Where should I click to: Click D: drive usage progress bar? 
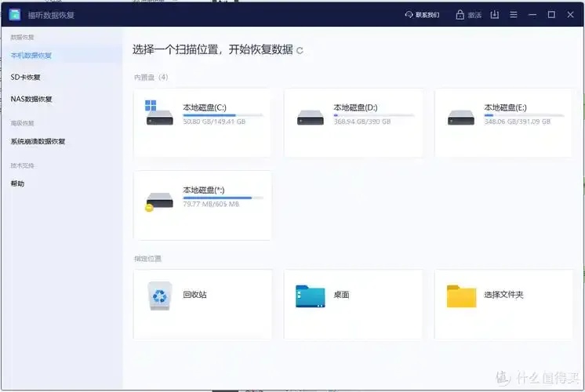[x=374, y=115]
